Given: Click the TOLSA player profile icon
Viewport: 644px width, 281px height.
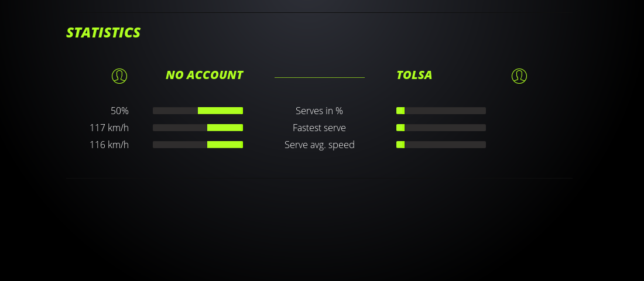Looking at the screenshot, I should [x=519, y=76].
